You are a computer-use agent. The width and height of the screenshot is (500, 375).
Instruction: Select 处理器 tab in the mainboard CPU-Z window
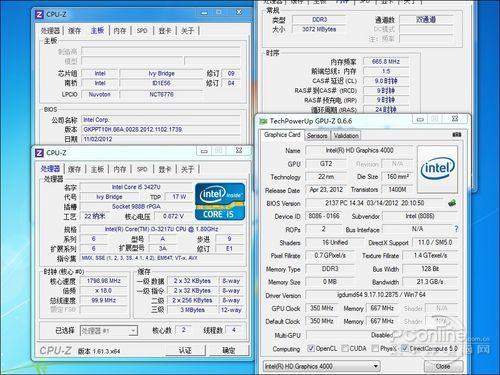[50, 31]
